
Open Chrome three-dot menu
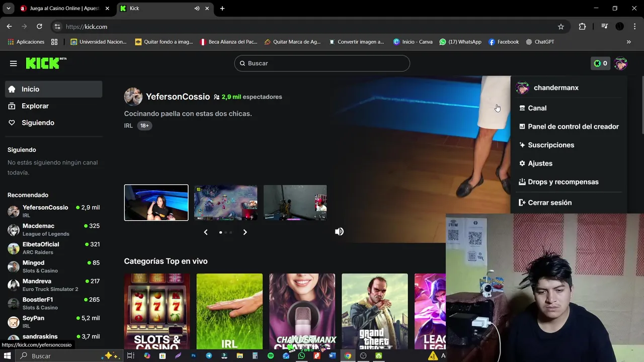tap(634, 27)
